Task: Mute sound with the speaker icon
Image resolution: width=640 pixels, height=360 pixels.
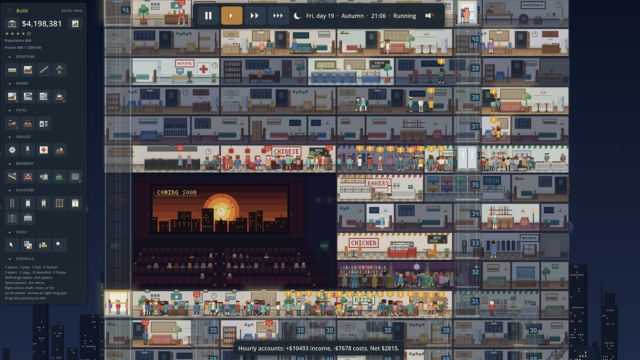Action: (429, 16)
